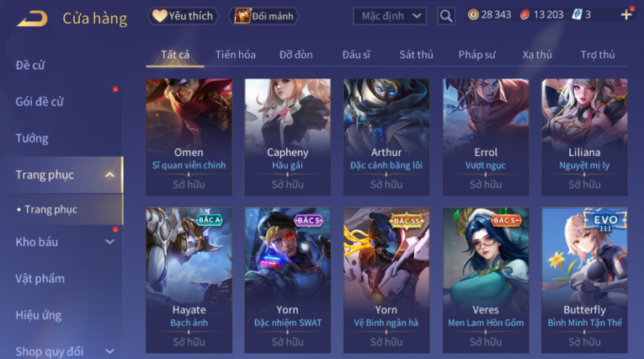Image resolution: width=644 pixels, height=359 pixels.
Task: Switch to the Tiến hóa tab
Action: (x=236, y=55)
